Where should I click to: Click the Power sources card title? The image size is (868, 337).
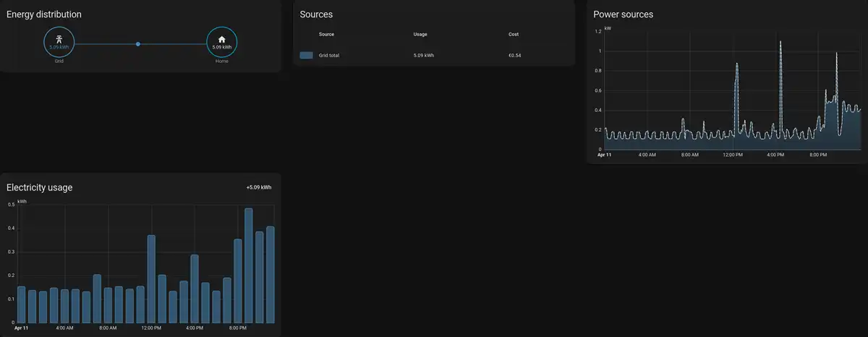point(623,14)
